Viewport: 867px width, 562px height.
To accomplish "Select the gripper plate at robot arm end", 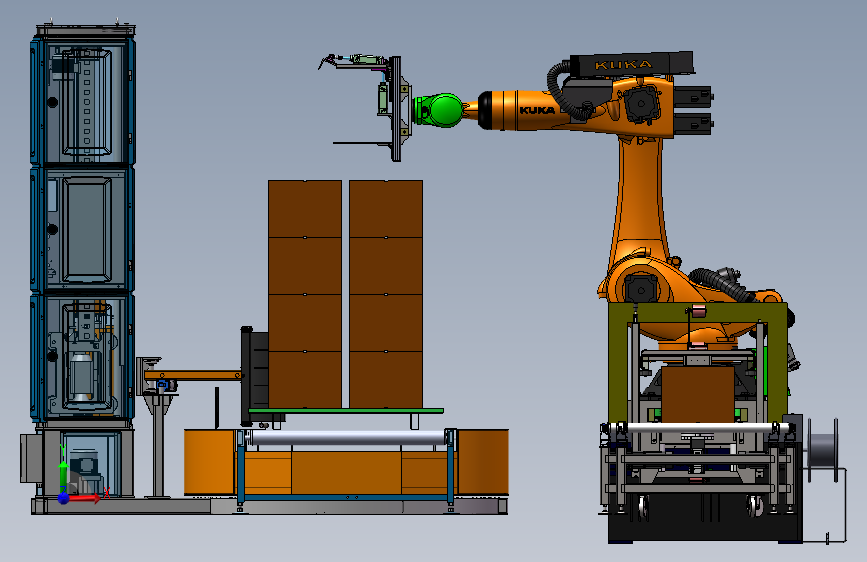I will 396,109.
